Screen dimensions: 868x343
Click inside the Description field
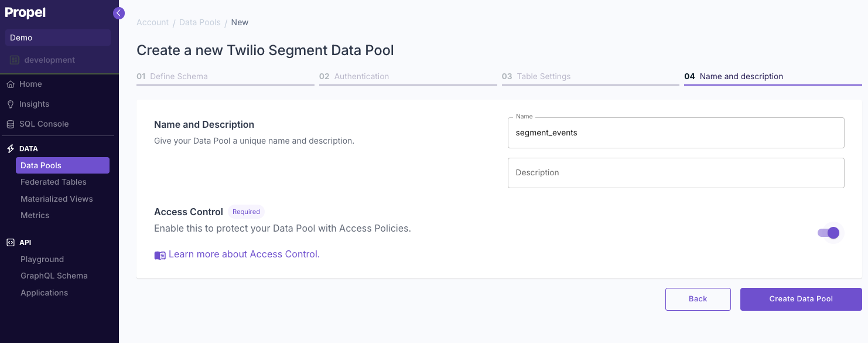[676, 172]
